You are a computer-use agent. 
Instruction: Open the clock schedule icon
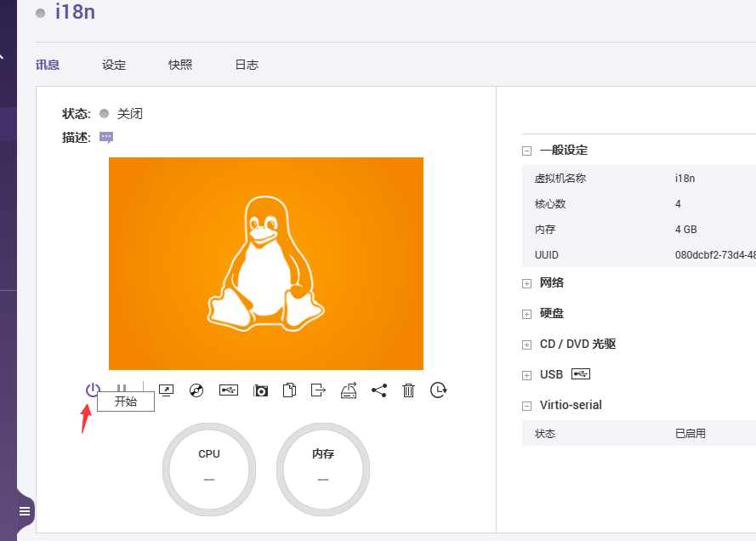click(438, 390)
